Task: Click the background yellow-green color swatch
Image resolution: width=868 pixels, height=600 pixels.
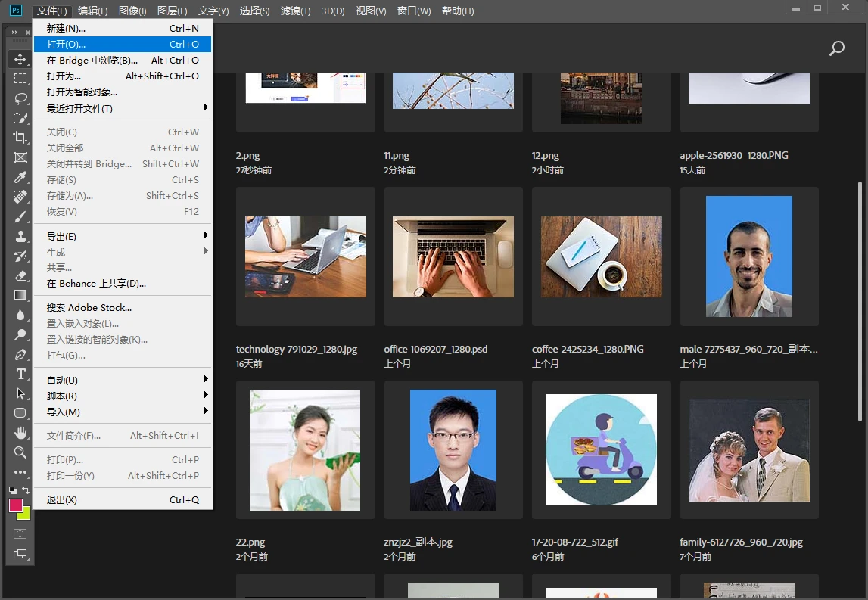Action: pyautogui.click(x=25, y=515)
